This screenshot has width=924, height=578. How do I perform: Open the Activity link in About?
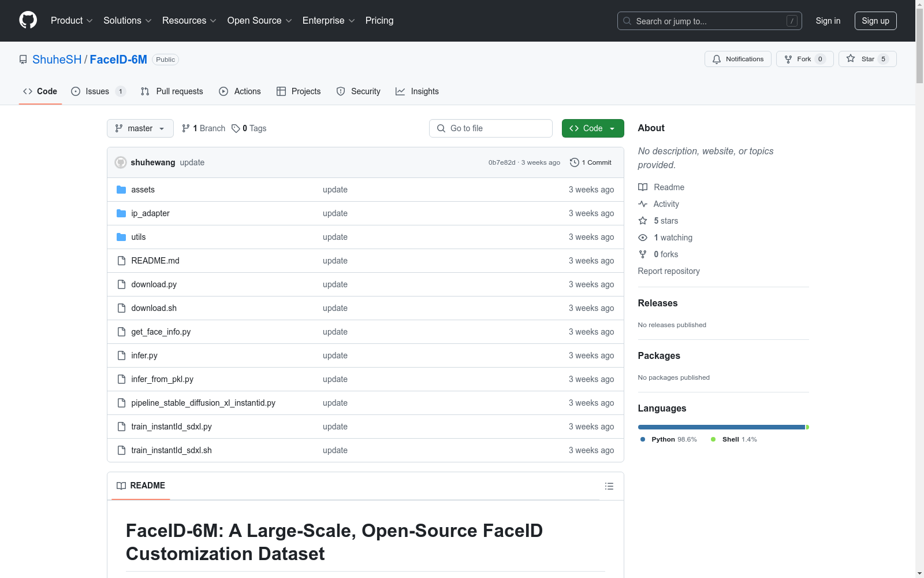[658, 204]
